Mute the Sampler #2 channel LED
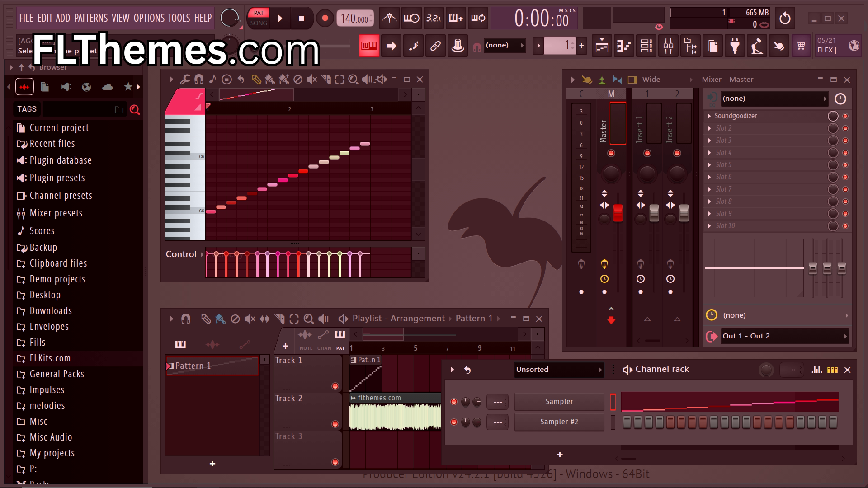Image resolution: width=868 pixels, height=488 pixels. tap(454, 422)
